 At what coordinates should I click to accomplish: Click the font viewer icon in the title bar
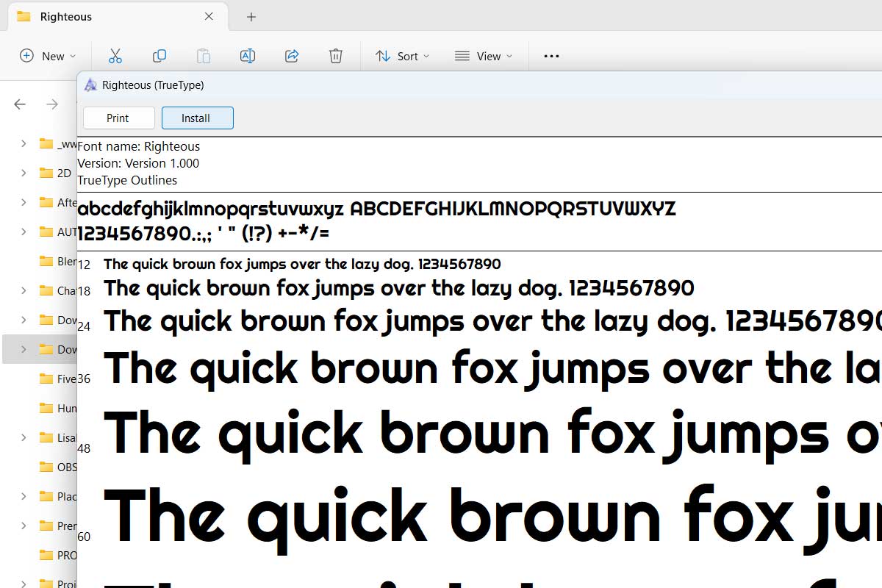click(x=90, y=85)
